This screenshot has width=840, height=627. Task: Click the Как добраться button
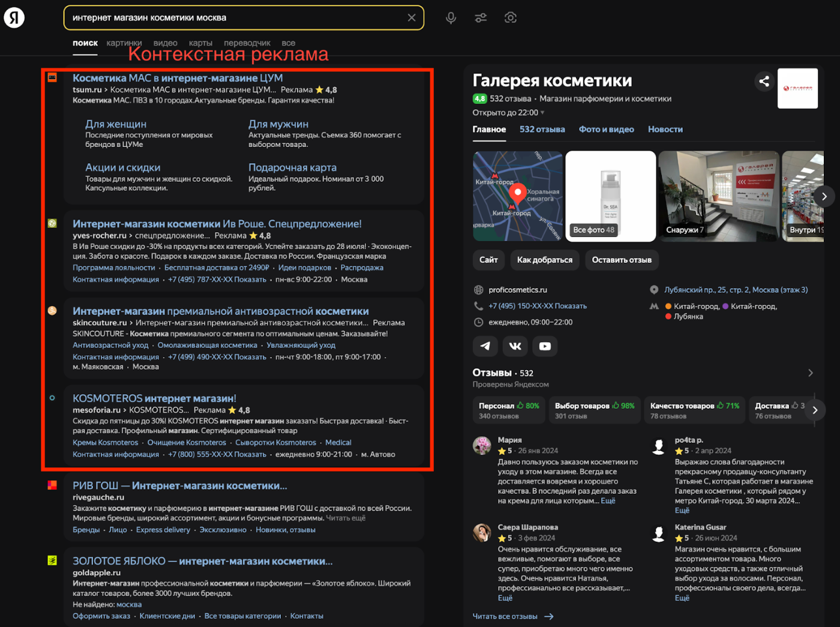pos(545,260)
